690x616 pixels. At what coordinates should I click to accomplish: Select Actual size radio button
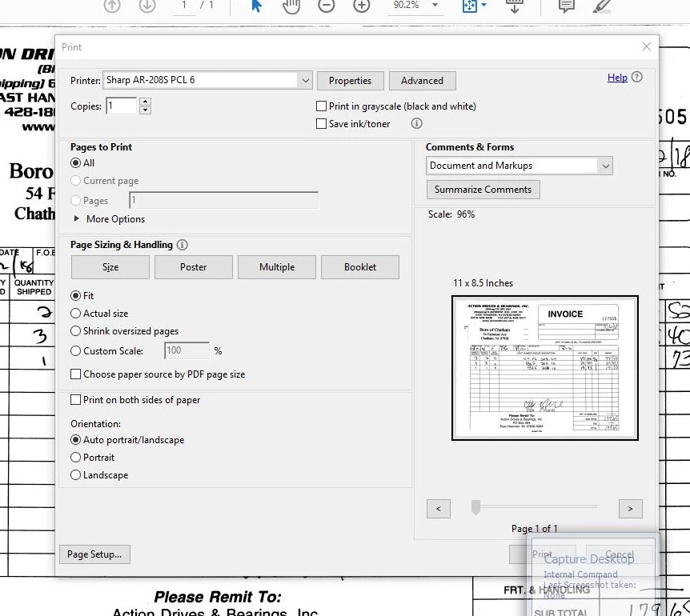pos(76,314)
